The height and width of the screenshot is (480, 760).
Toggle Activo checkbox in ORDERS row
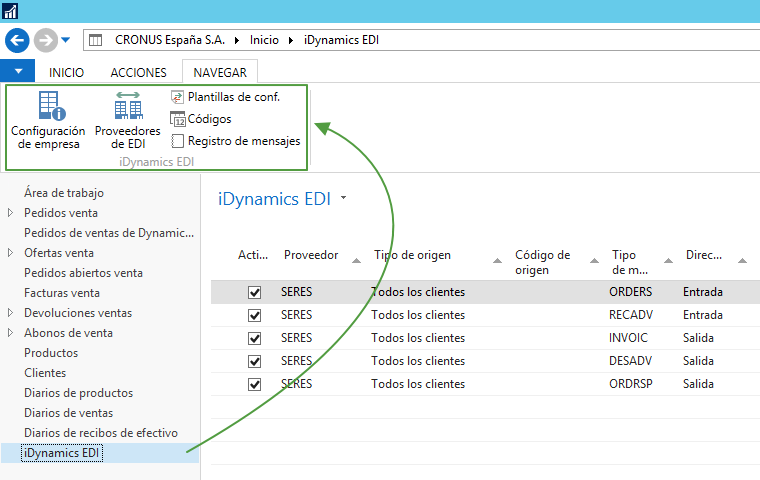point(254,292)
